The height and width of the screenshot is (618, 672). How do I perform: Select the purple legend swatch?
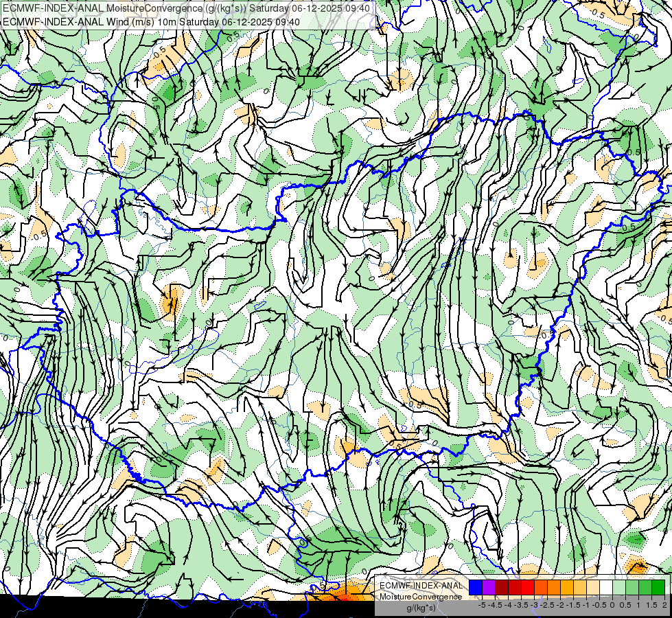coord(489,588)
